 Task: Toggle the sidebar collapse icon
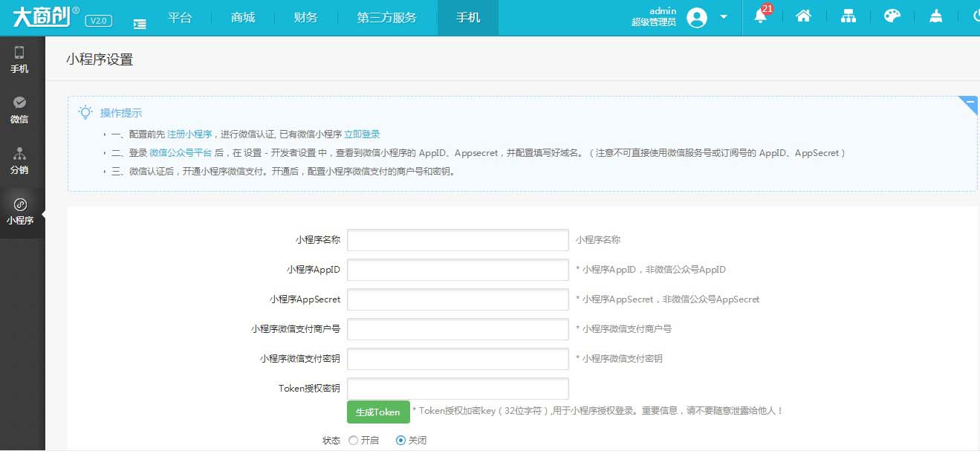[140, 24]
